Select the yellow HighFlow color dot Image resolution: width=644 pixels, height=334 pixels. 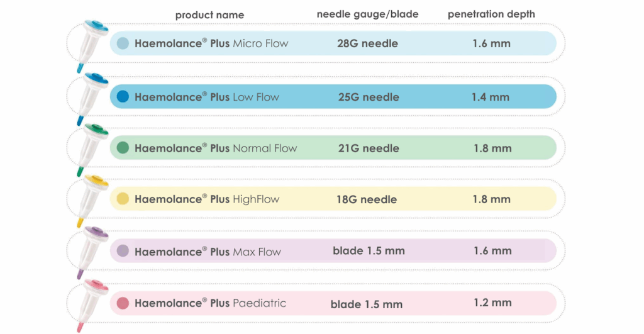click(x=123, y=199)
